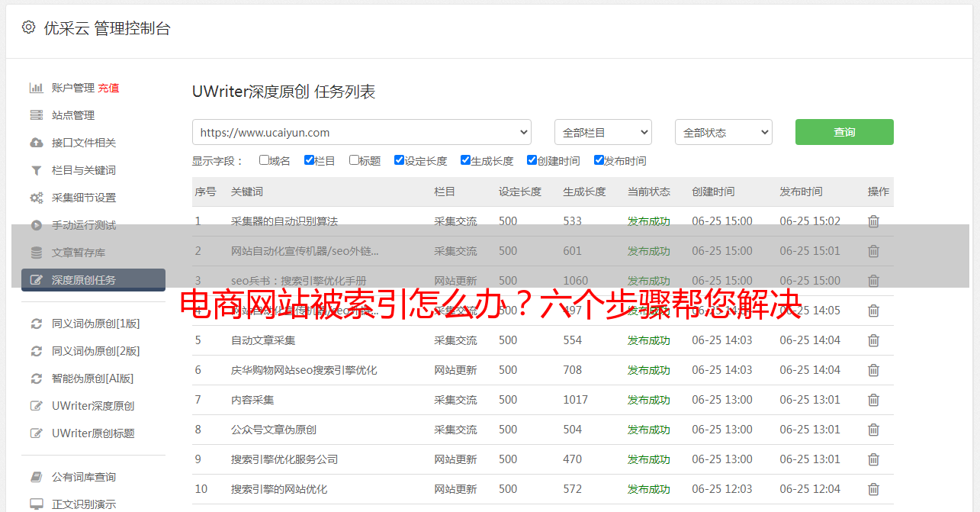
Task: Click creation time 06-25 12:03
Action: coord(722,489)
